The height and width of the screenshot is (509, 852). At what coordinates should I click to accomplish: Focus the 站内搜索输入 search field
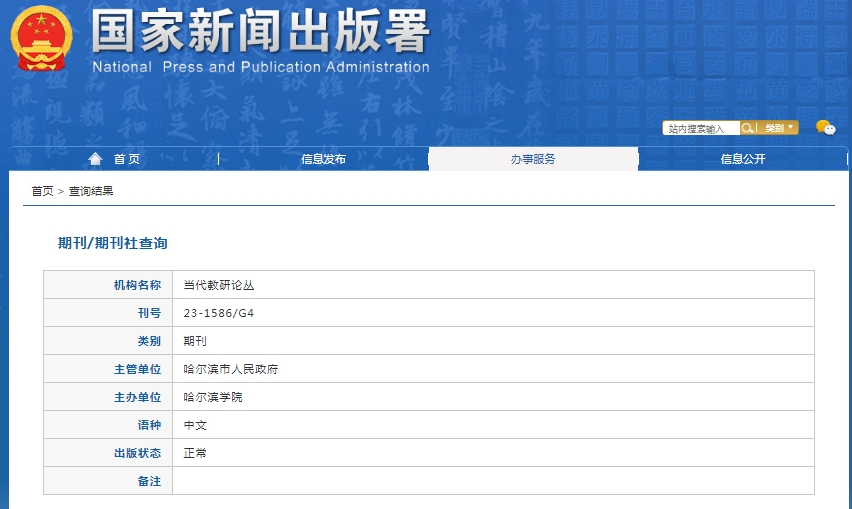click(x=700, y=128)
